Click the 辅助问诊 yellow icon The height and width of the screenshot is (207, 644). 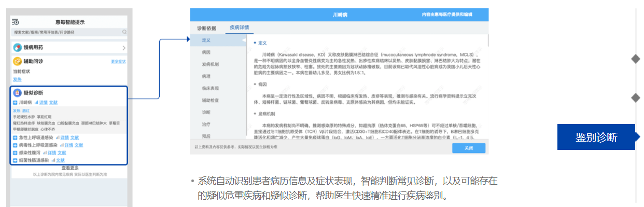17,61
